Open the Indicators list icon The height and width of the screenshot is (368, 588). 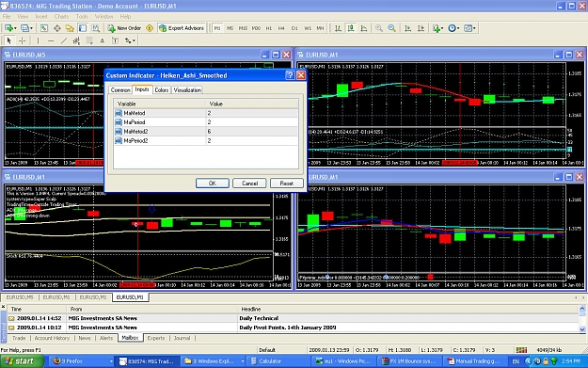436,28
